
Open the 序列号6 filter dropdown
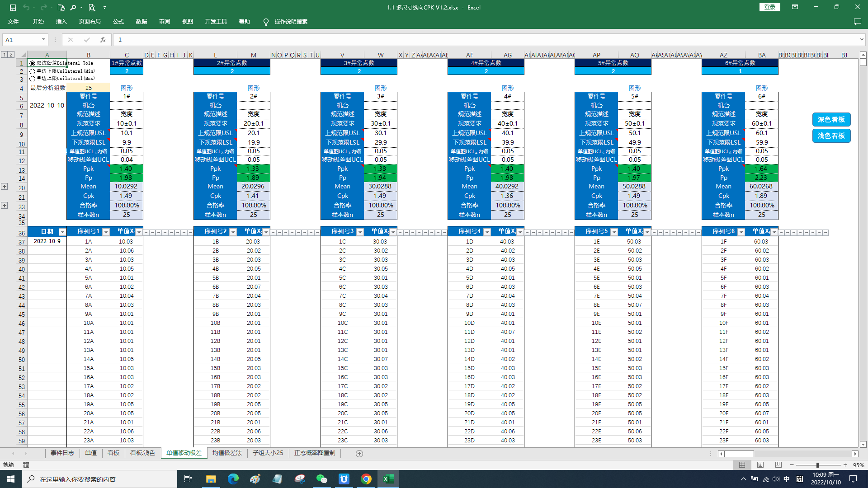tap(741, 232)
